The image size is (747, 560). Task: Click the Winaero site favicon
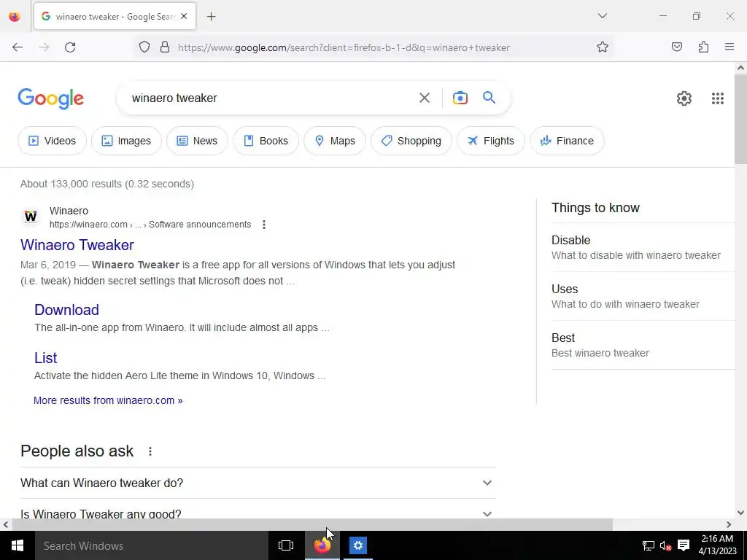[x=31, y=217]
